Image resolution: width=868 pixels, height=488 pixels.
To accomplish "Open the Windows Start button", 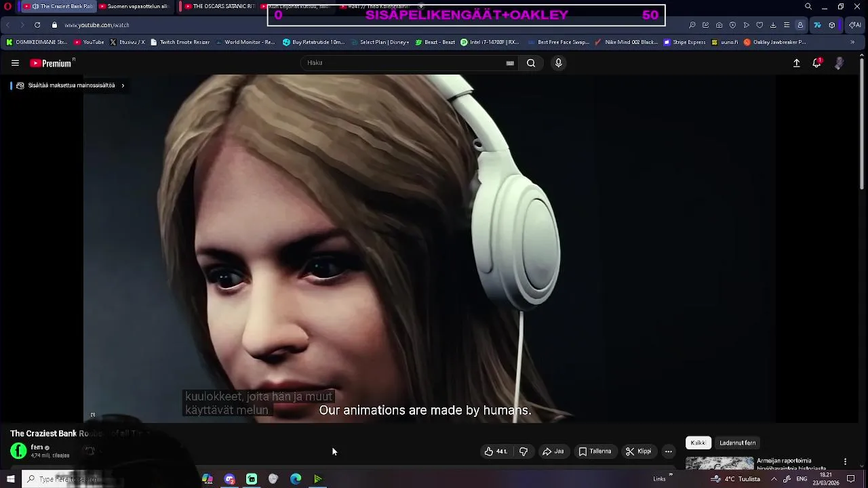I will (10, 479).
